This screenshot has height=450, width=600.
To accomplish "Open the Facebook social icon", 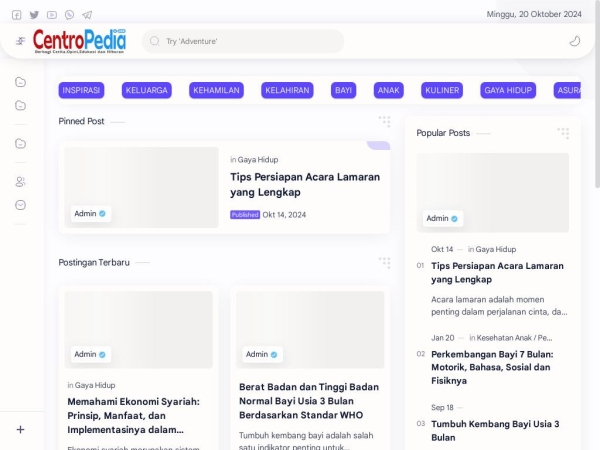I will click(16, 15).
